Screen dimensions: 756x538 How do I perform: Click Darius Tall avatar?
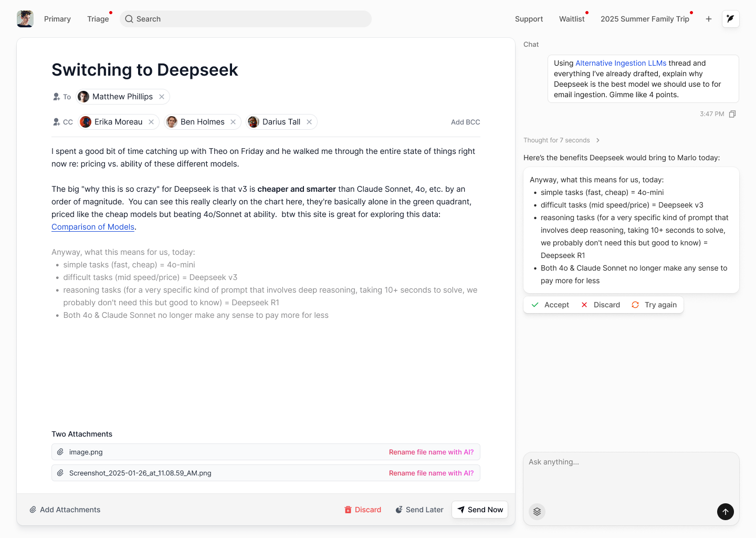254,122
